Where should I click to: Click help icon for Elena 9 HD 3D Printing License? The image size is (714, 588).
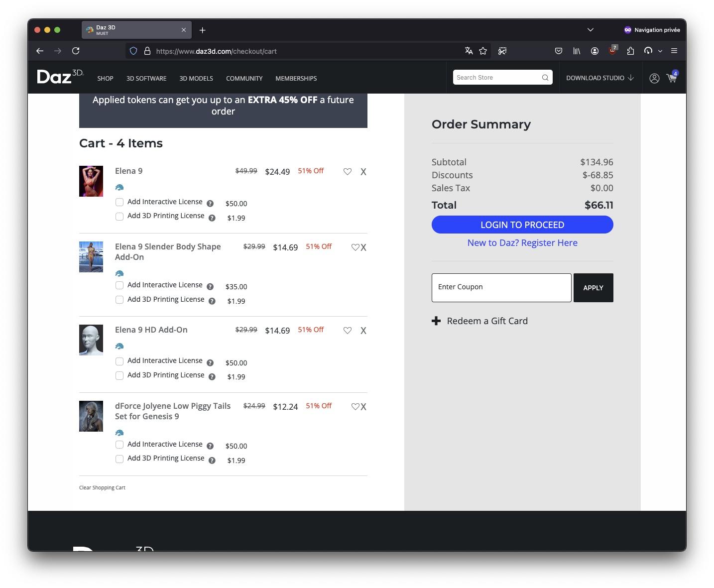point(212,377)
